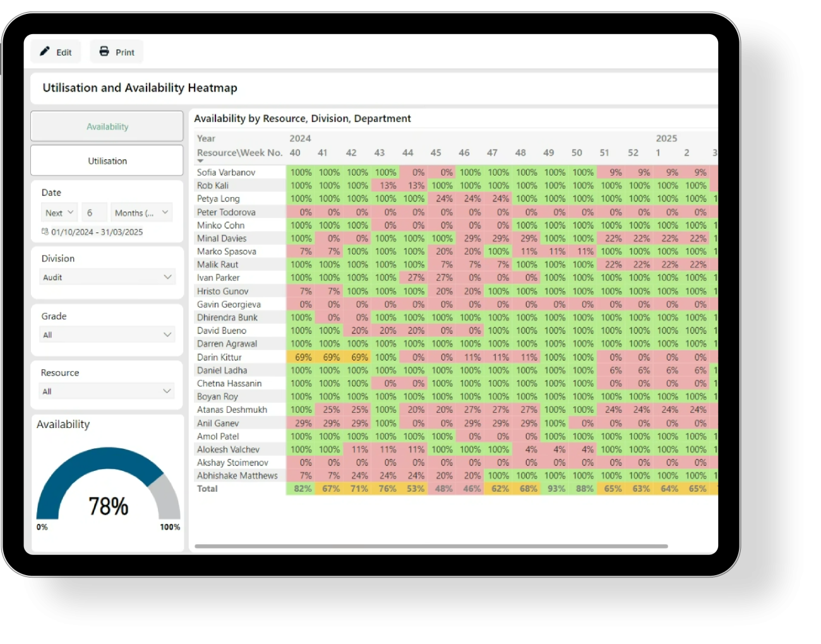Click the number input containing 6

click(93, 212)
